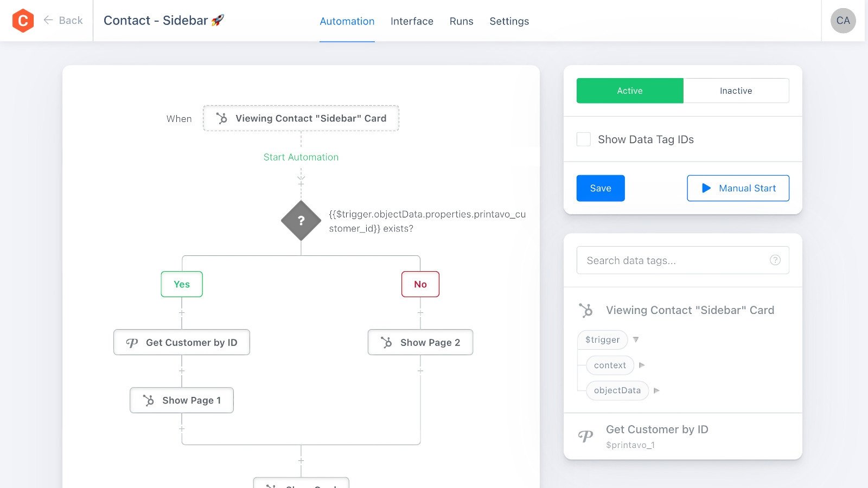
Task: Click the gray condition diamond question icon
Action: 301,220
